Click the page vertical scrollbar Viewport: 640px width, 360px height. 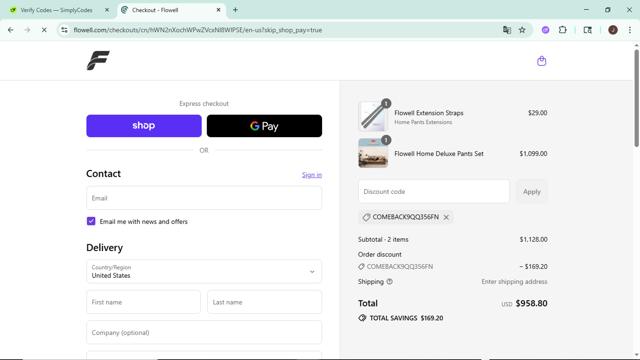point(636,98)
